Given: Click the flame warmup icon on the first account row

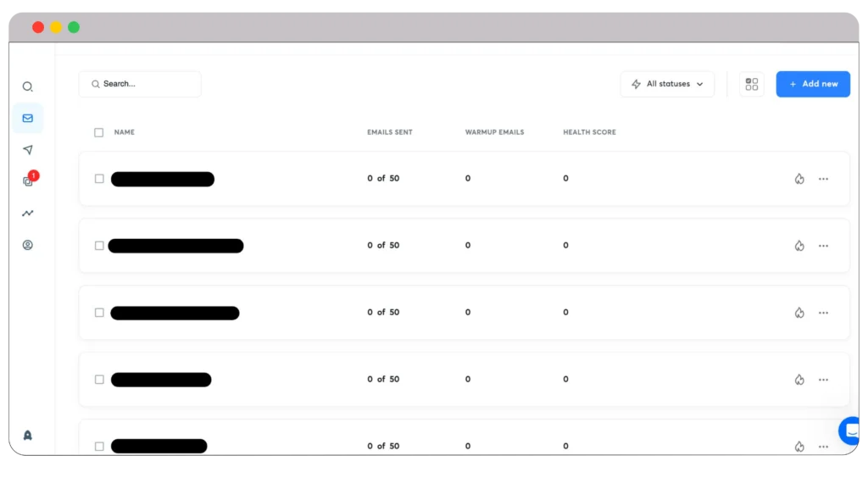Looking at the screenshot, I should click(798, 179).
